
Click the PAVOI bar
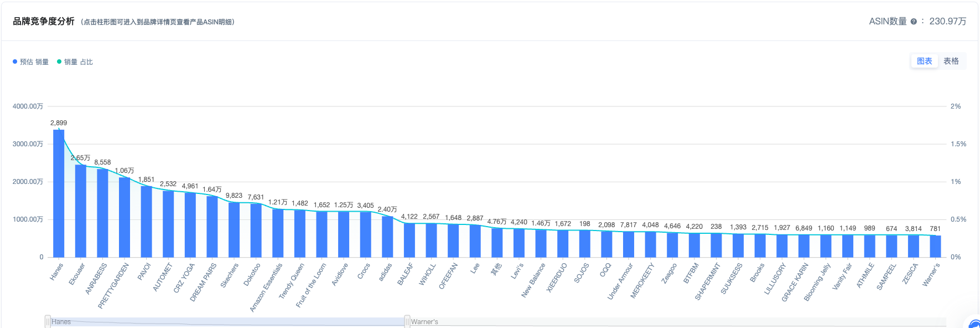[x=146, y=222]
